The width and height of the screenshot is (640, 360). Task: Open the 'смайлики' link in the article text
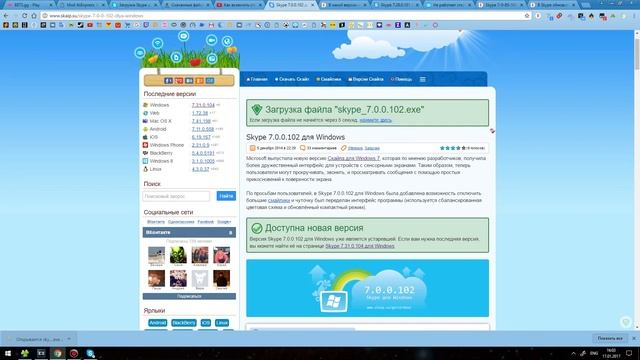(x=279, y=200)
